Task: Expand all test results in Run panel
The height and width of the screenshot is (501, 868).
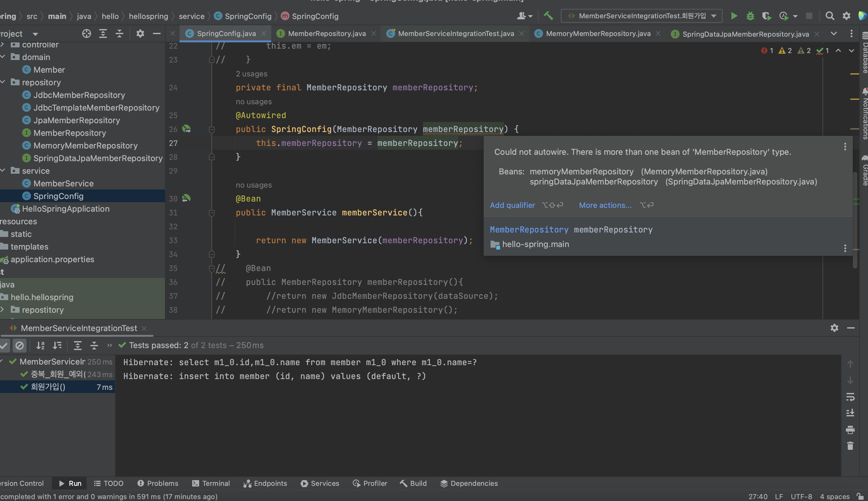Action: 78,345
